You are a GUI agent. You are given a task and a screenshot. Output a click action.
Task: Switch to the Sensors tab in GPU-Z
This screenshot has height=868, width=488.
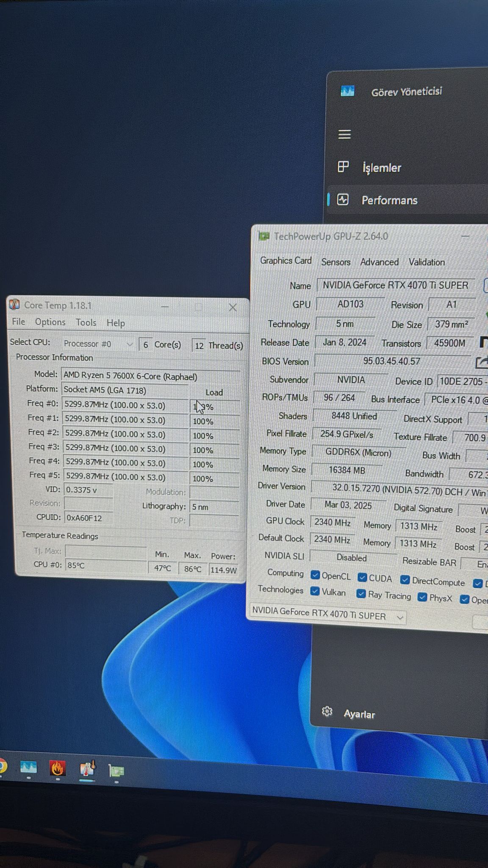[x=335, y=262]
